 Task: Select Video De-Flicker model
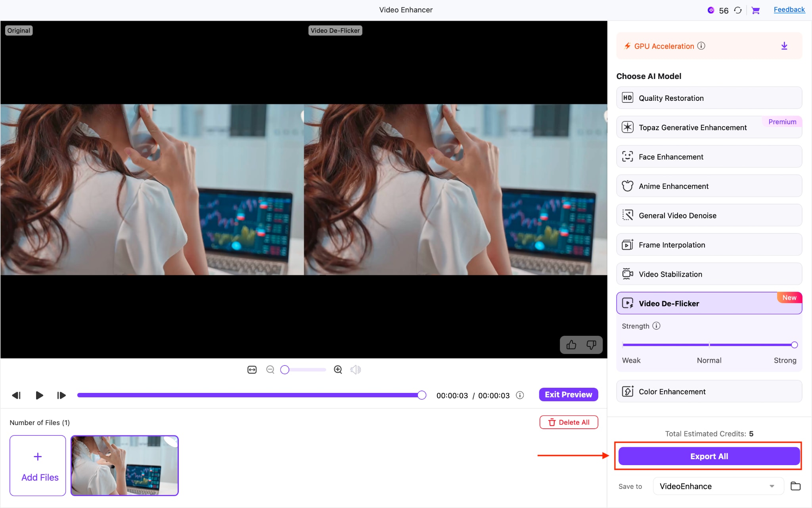click(x=709, y=304)
